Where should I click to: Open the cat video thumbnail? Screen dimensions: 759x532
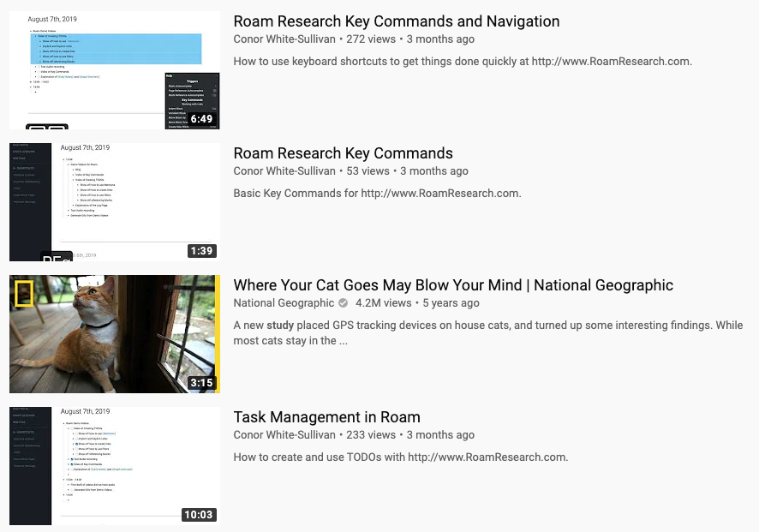click(x=115, y=334)
